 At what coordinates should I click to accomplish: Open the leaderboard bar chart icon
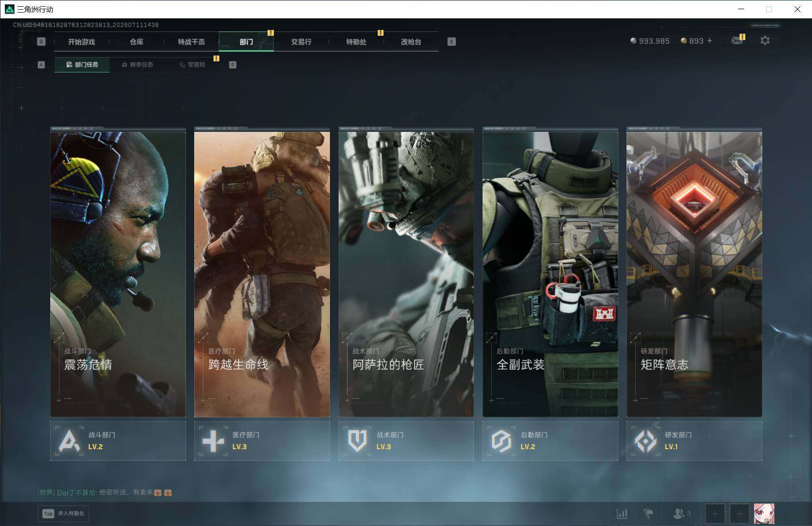622,513
